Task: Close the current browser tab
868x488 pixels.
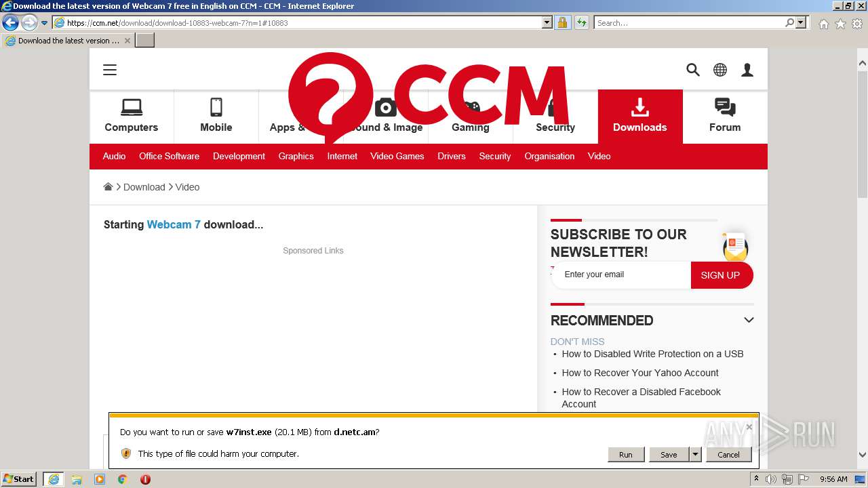Action: (x=127, y=41)
